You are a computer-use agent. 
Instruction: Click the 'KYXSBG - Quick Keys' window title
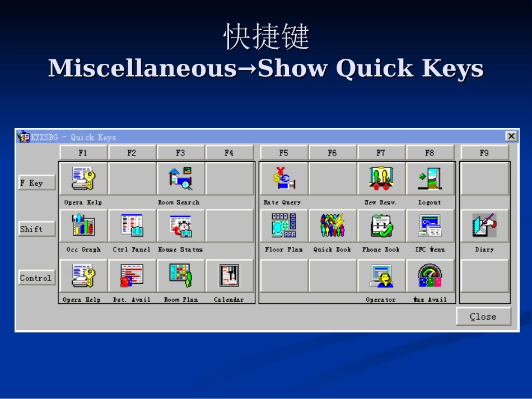(x=73, y=137)
